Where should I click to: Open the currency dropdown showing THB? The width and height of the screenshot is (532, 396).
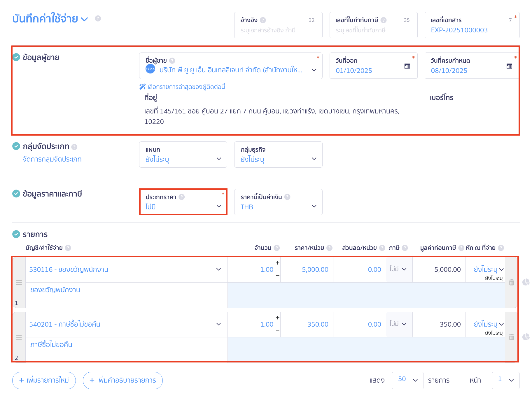(278, 202)
